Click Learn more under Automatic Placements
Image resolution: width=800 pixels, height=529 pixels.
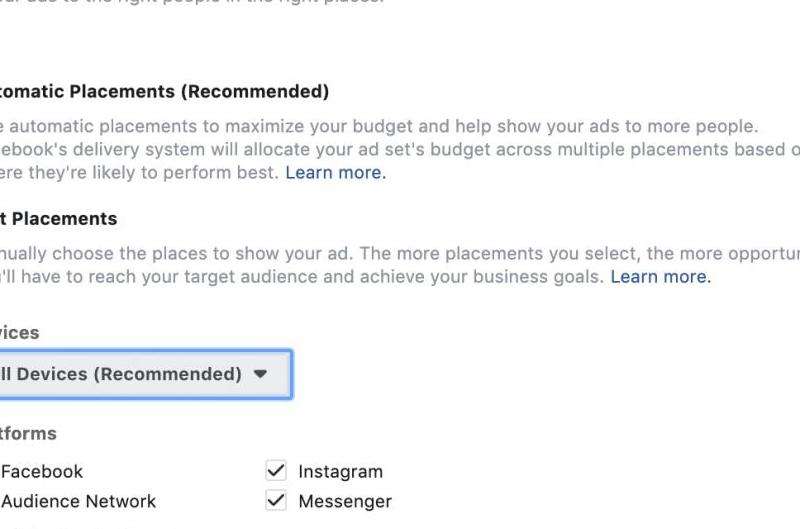pos(335,173)
